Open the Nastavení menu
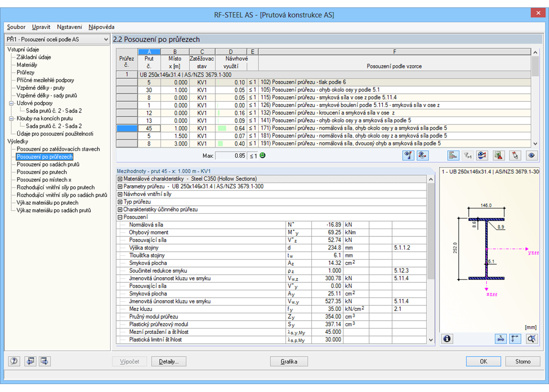 click(x=69, y=27)
